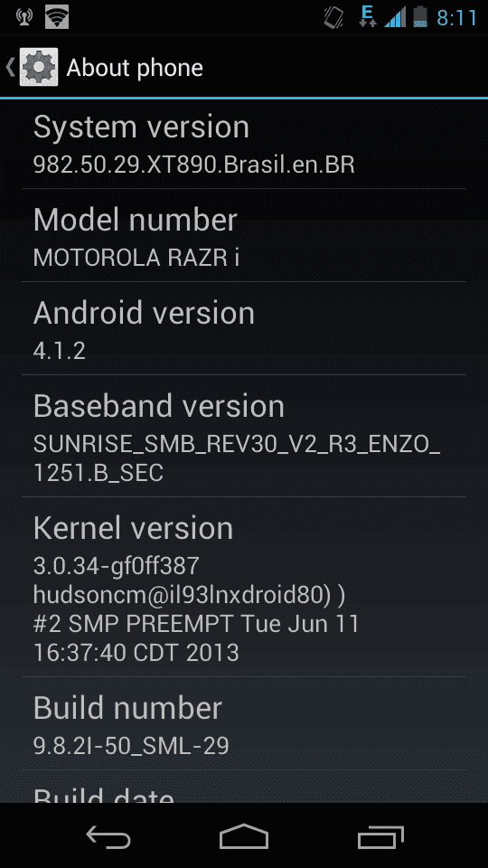This screenshot has height=868, width=488.
Task: Tap the Build number item
Action: click(244, 723)
